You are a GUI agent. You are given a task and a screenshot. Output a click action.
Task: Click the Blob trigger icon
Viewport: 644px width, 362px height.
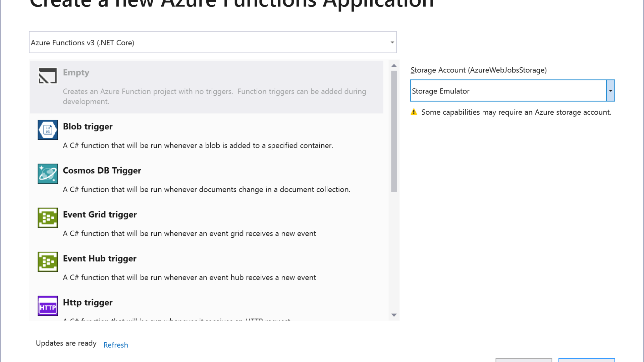coord(48,130)
